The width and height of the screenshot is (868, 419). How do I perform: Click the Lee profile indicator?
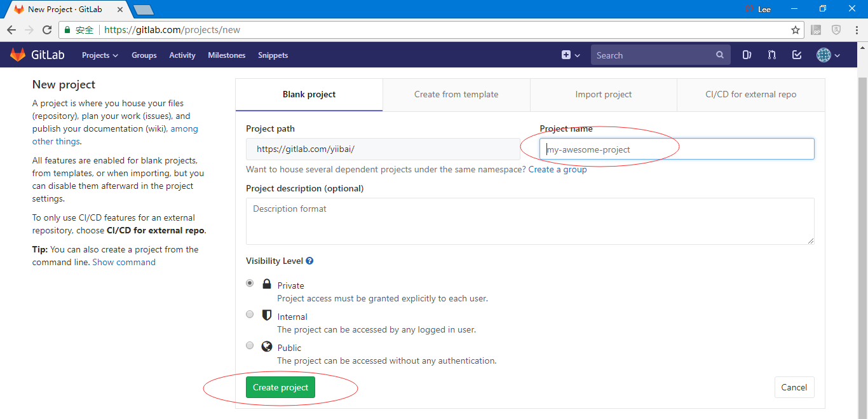[x=758, y=10]
